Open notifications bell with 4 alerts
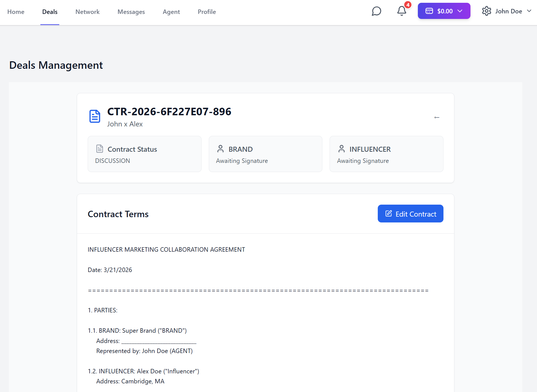 point(402,11)
